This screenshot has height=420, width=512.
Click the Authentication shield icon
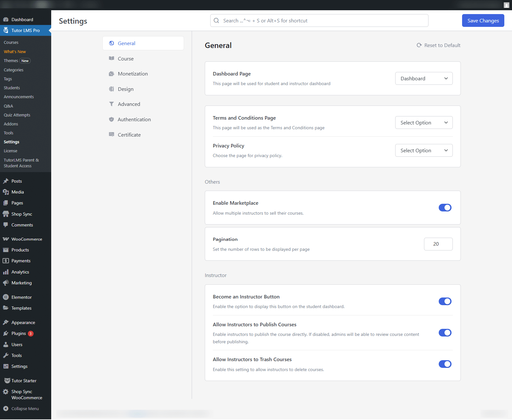point(111,119)
